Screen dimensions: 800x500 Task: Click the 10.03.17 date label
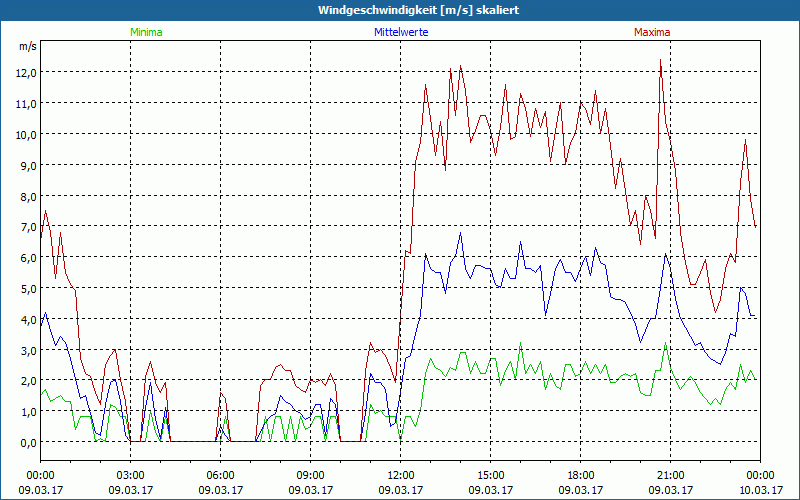click(x=760, y=490)
